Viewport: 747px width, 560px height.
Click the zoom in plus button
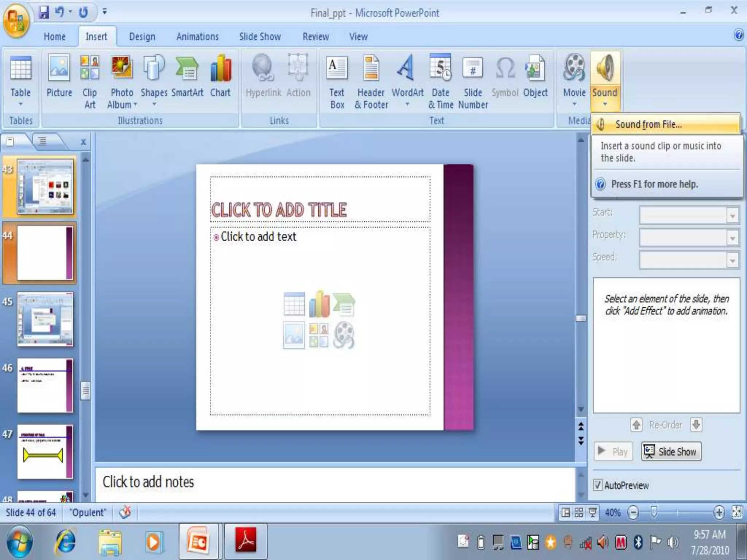719,513
